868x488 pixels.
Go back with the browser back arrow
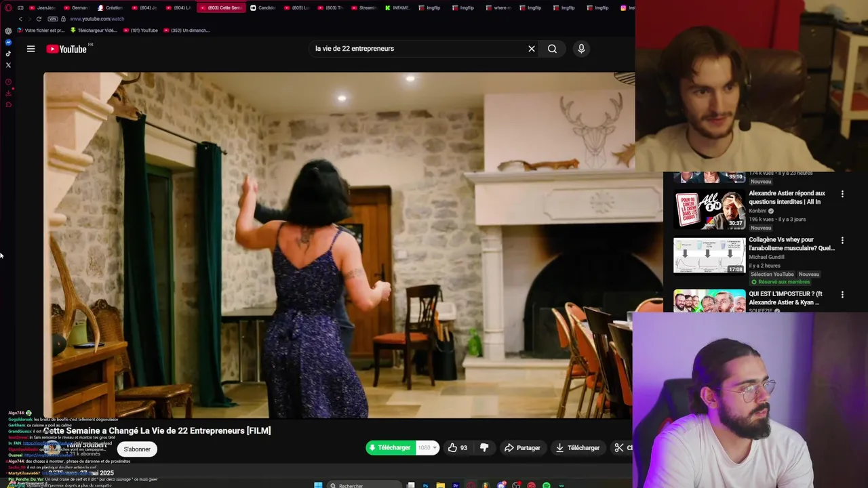pyautogui.click(x=20, y=19)
